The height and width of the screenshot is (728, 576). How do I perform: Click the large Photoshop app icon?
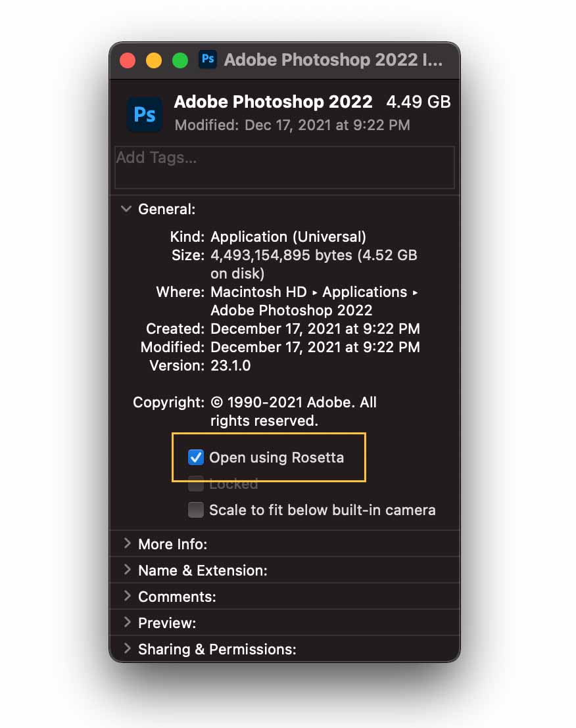click(145, 114)
